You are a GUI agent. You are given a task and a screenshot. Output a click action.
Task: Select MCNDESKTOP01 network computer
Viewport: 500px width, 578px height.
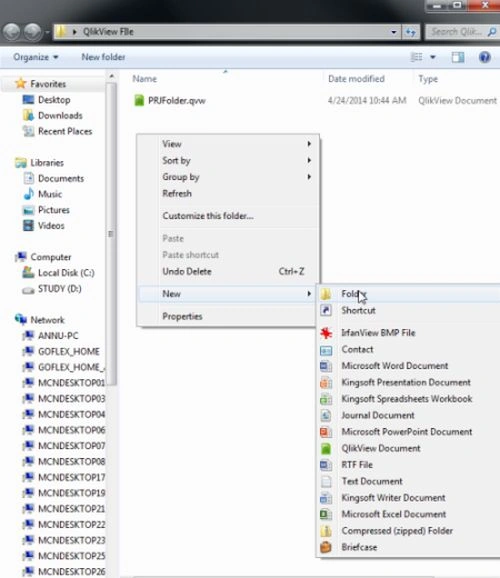71,383
